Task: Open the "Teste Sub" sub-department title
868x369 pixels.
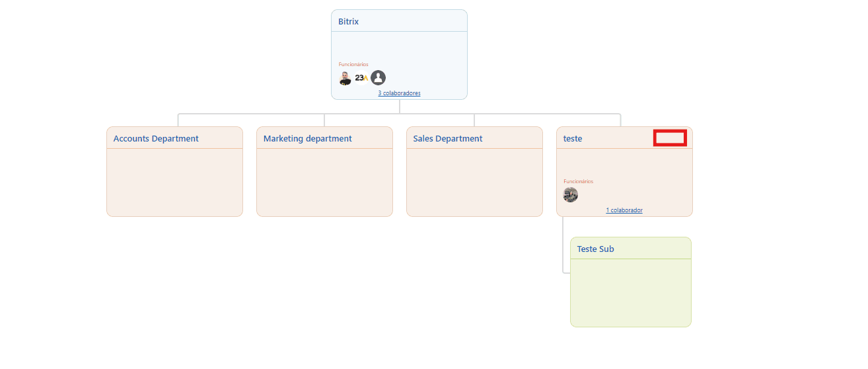Action: point(595,249)
